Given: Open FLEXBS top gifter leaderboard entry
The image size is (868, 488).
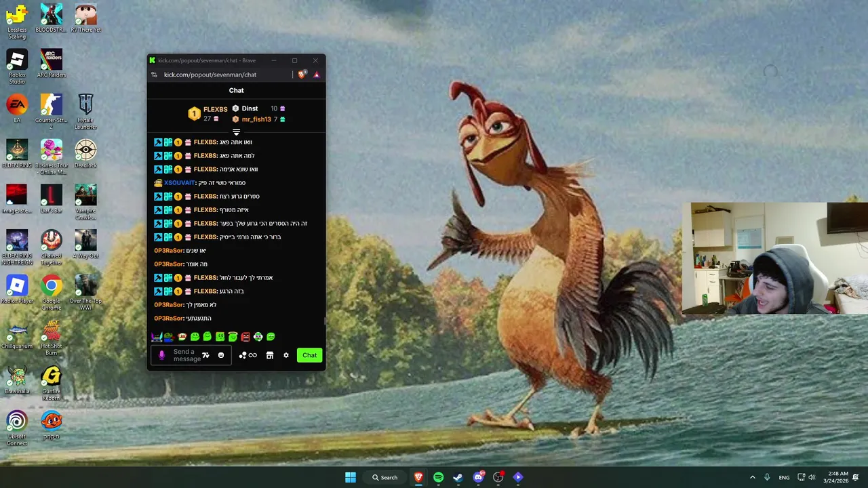Looking at the screenshot, I should pyautogui.click(x=207, y=113).
